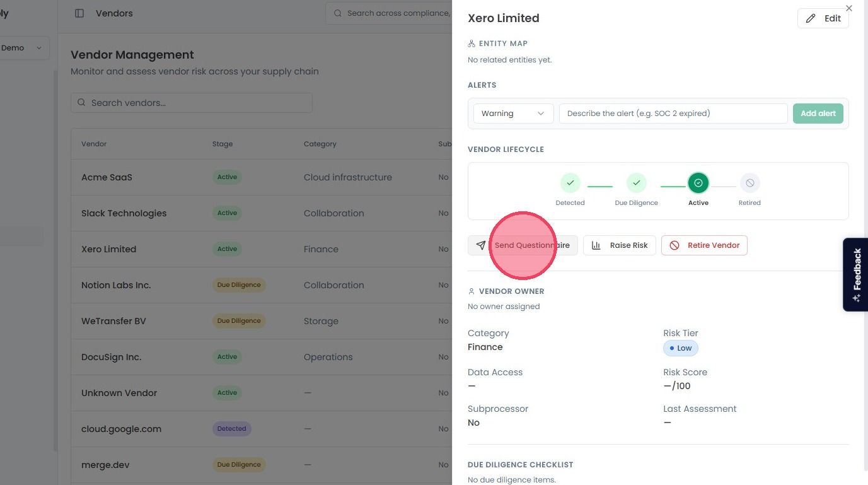Open the cloud.google.com vendor row
The height and width of the screenshot is (485, 868).
point(261,429)
